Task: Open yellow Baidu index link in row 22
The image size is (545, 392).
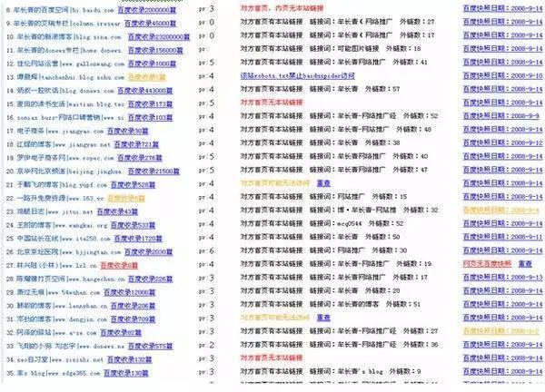Action: coord(126,198)
